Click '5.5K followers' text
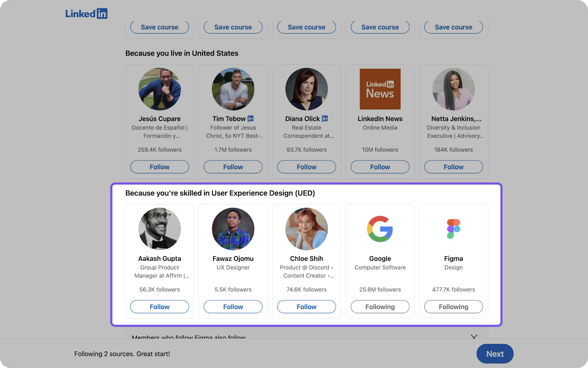Screen dimensions: 588x368 coord(233,290)
